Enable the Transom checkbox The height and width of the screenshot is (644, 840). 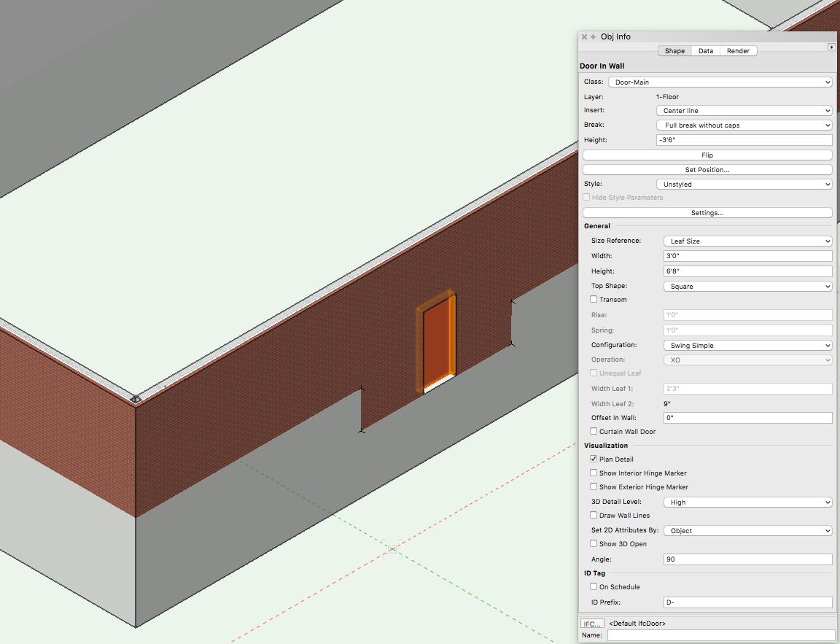click(x=594, y=300)
